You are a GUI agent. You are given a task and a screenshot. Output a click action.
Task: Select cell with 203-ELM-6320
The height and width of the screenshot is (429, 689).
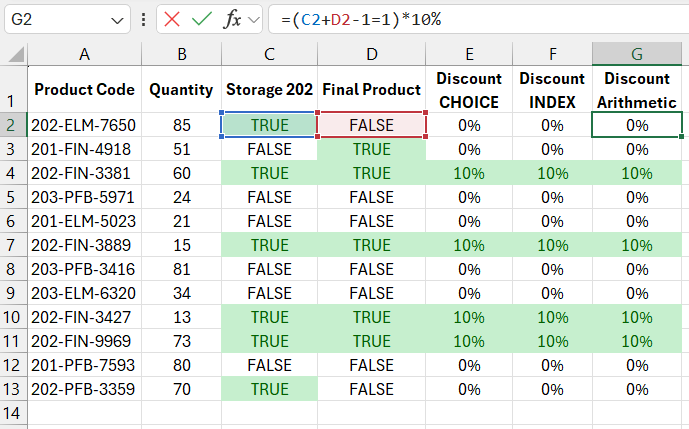point(84,293)
